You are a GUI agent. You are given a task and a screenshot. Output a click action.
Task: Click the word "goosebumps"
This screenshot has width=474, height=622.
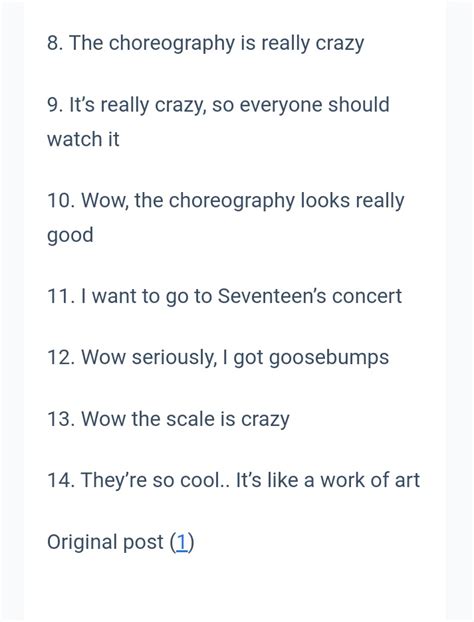[x=329, y=358]
